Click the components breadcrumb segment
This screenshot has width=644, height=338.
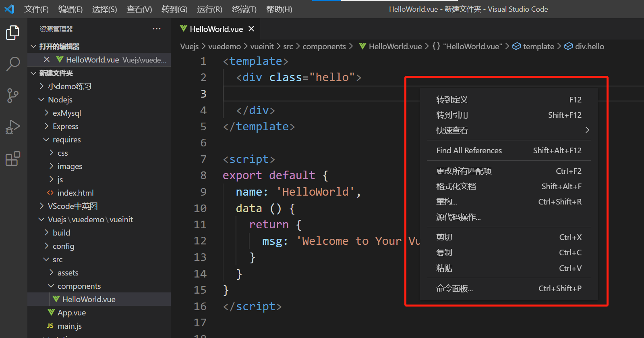(324, 46)
